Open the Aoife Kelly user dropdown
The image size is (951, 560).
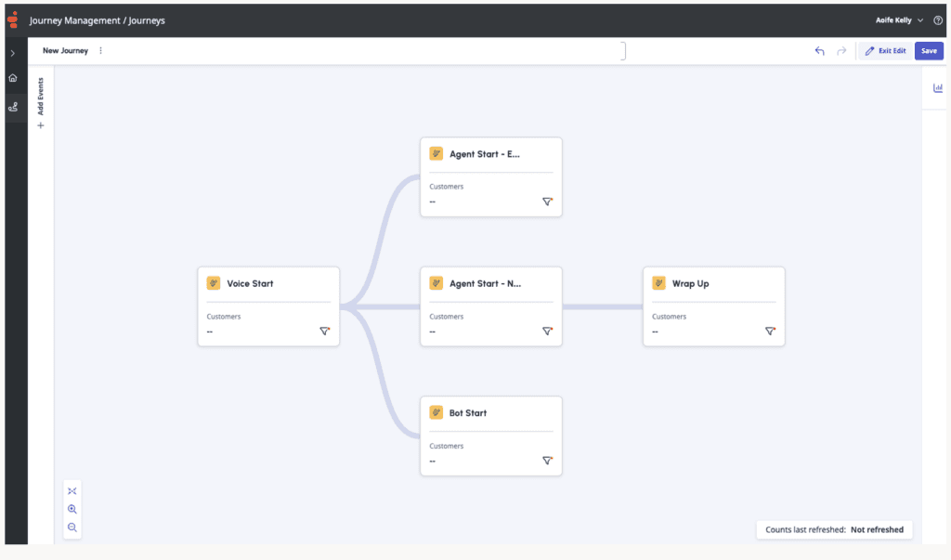[x=899, y=20]
